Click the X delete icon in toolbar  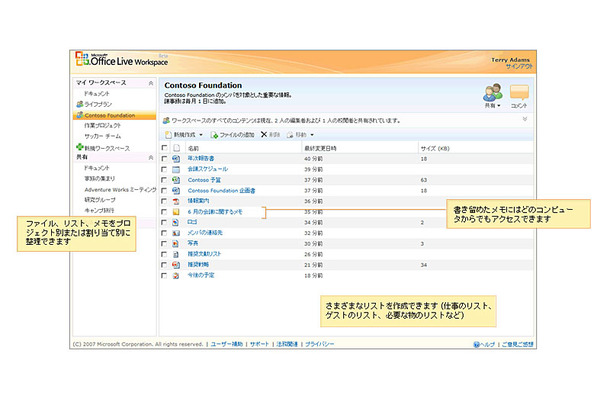point(264,134)
